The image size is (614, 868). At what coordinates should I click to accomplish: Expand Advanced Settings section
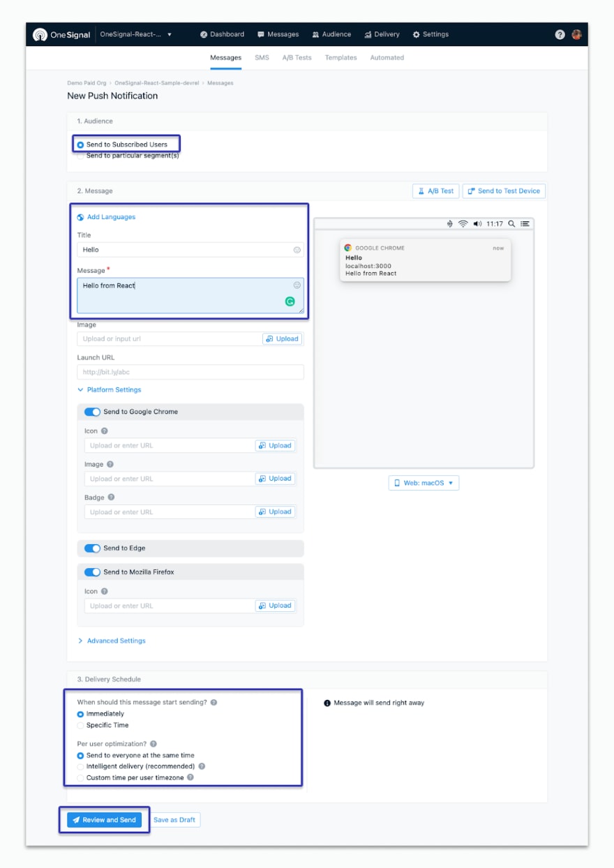pyautogui.click(x=112, y=641)
